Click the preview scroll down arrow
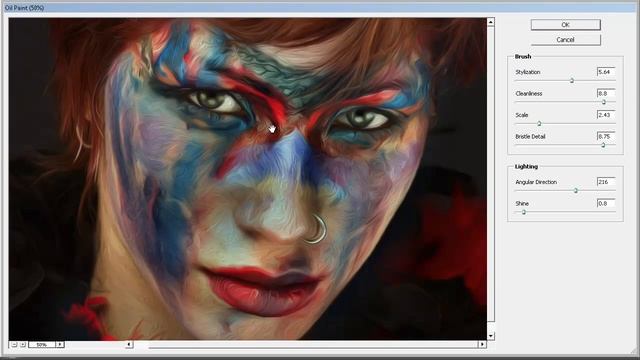This screenshot has width=640, height=360. pos(491,336)
